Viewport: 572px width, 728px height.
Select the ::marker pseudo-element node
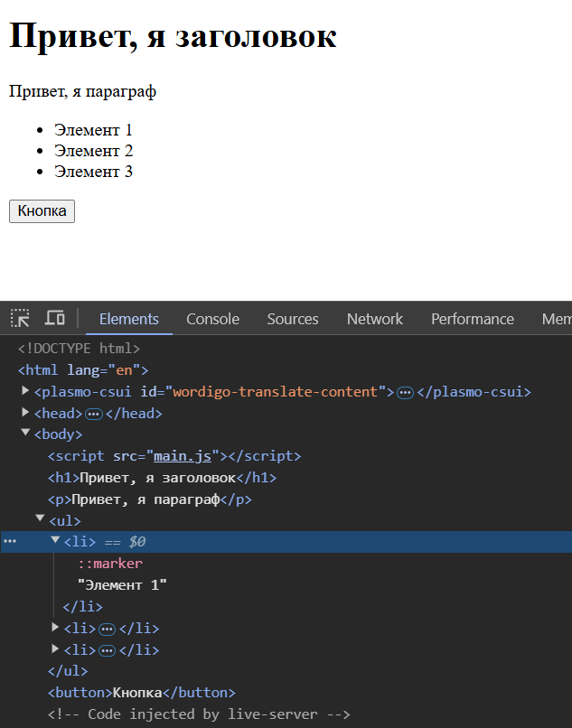click(109, 564)
